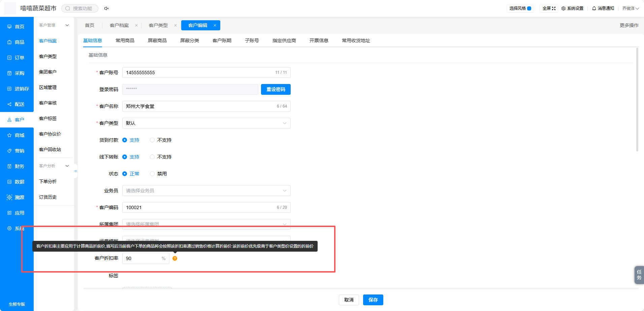
Task: Switch to the 常用商品 tab
Action: [125, 40]
